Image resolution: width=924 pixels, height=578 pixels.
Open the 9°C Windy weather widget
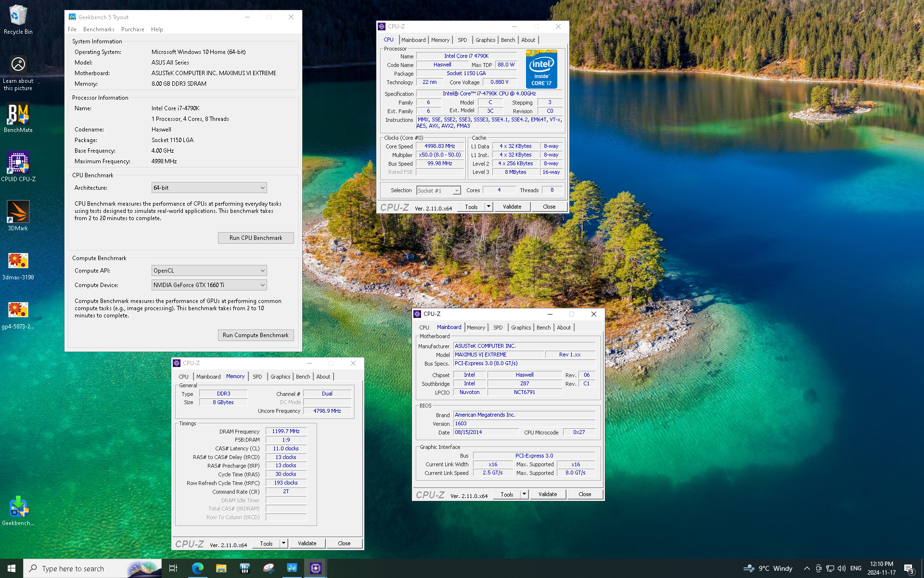coord(768,568)
